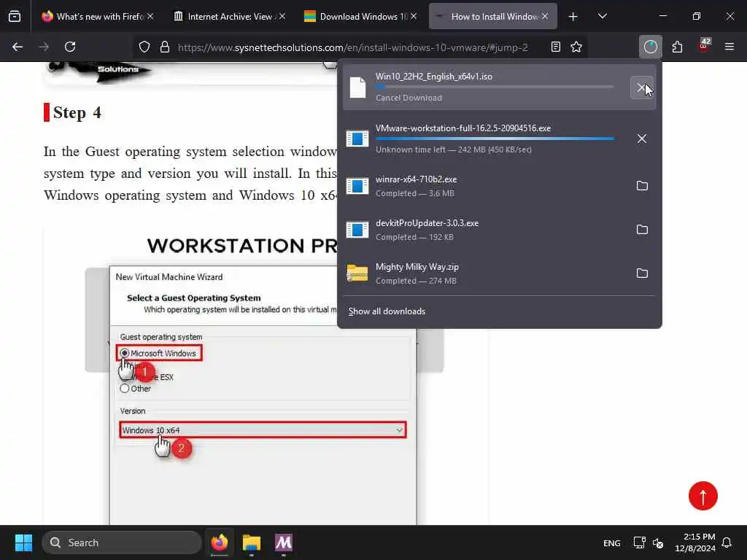The width and height of the screenshot is (747, 560).
Task: Bookmark this page with star icon
Action: [576, 47]
